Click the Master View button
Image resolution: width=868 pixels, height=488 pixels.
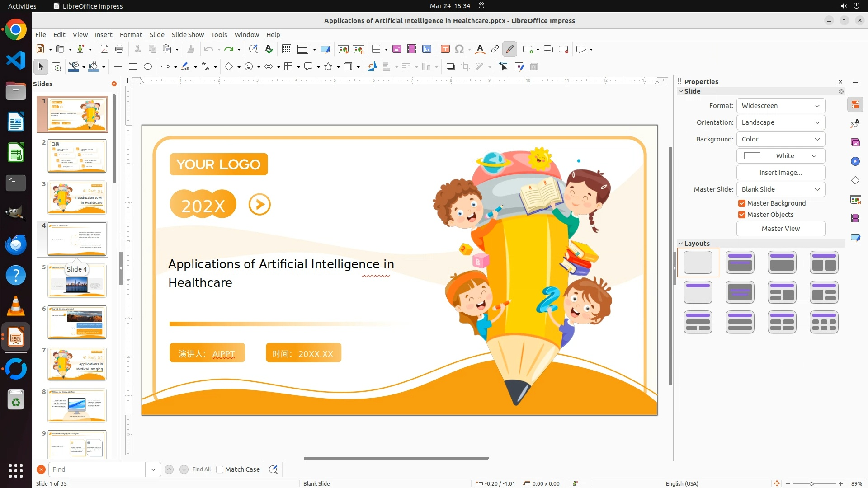[x=780, y=229]
